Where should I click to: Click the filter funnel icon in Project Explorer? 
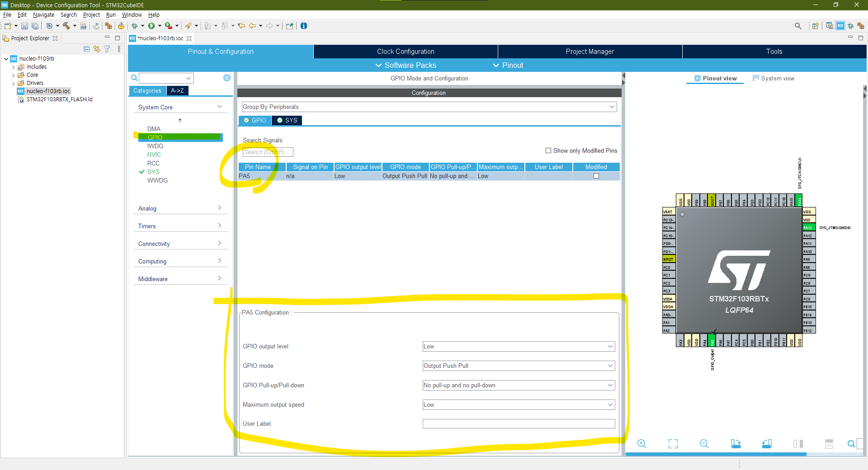click(x=107, y=49)
